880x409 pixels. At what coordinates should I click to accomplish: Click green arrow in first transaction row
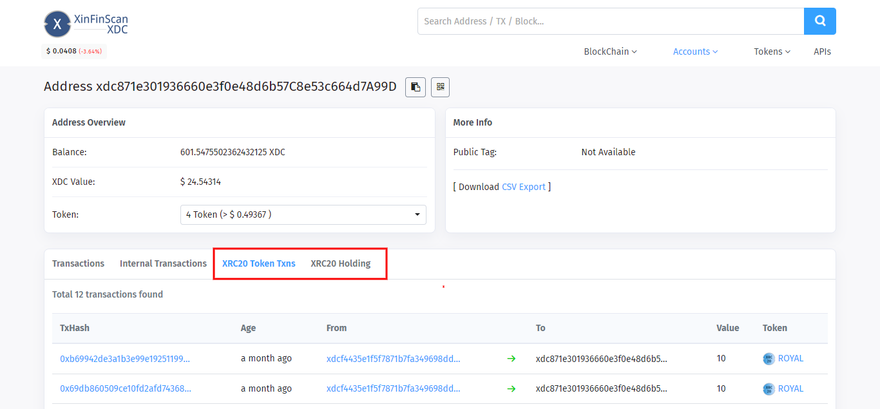point(512,358)
